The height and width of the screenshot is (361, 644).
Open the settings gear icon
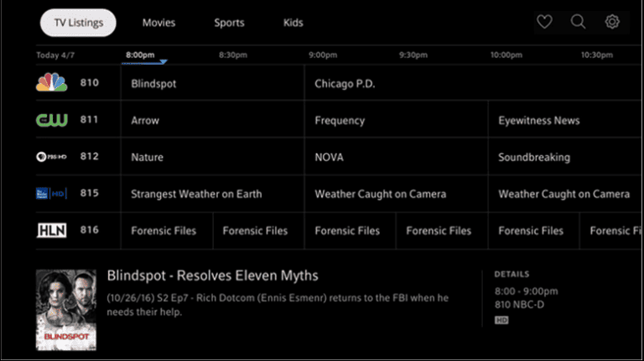pos(612,22)
